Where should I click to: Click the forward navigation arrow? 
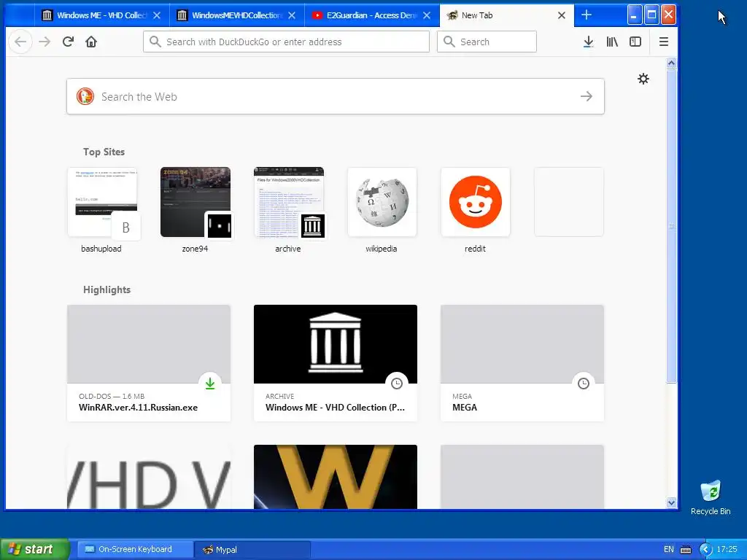[x=44, y=42]
